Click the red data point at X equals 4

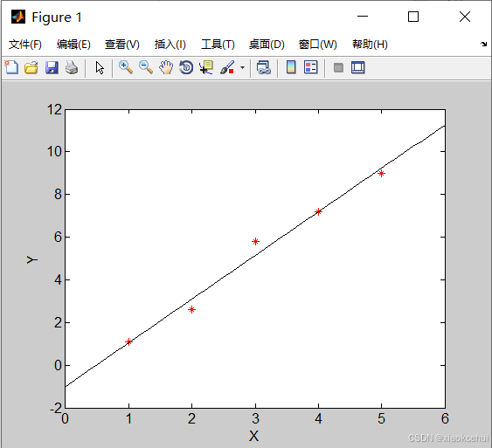[x=318, y=211]
